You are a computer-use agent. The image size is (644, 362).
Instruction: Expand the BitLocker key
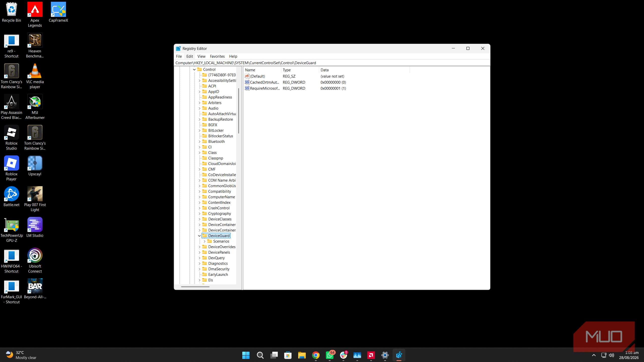coord(199,130)
